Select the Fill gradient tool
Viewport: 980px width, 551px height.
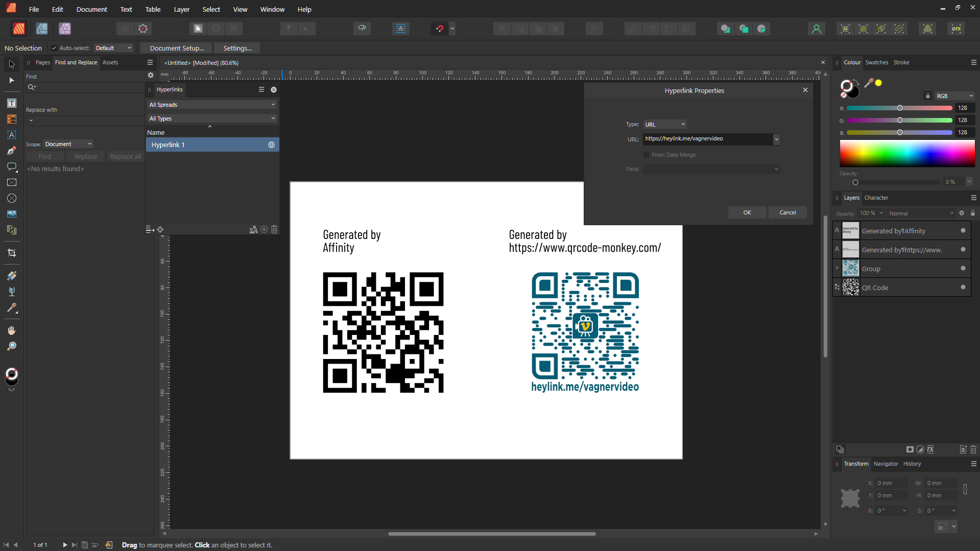(12, 276)
